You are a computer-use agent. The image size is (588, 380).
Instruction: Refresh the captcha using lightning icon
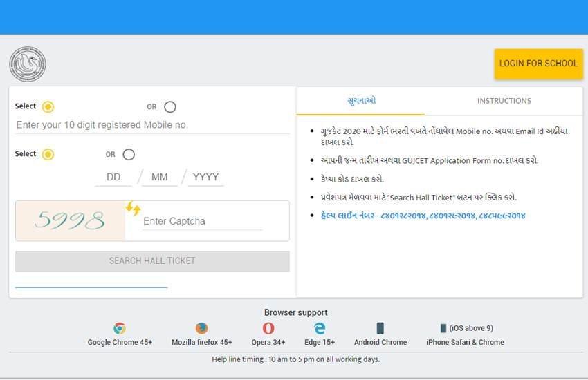pyautogui.click(x=133, y=208)
